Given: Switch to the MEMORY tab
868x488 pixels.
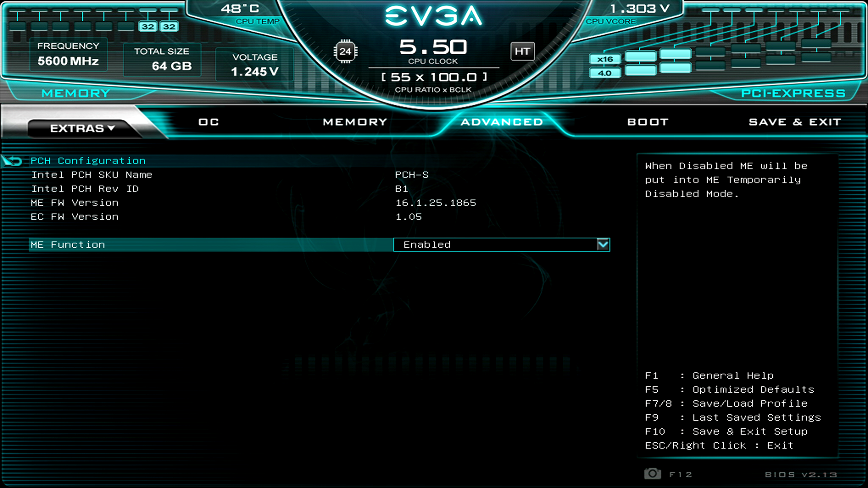Looking at the screenshot, I should [x=354, y=122].
